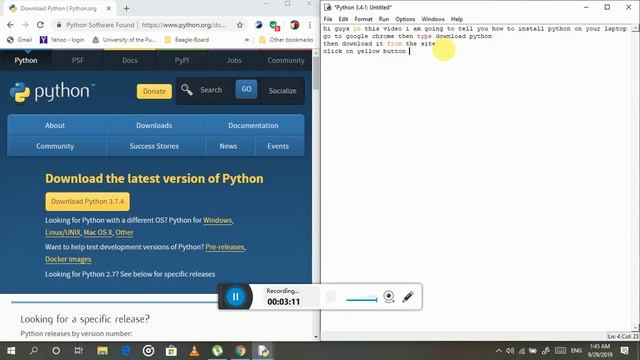Open the Run menu in IDLE
This screenshot has width=640, height=360.
[384, 19]
